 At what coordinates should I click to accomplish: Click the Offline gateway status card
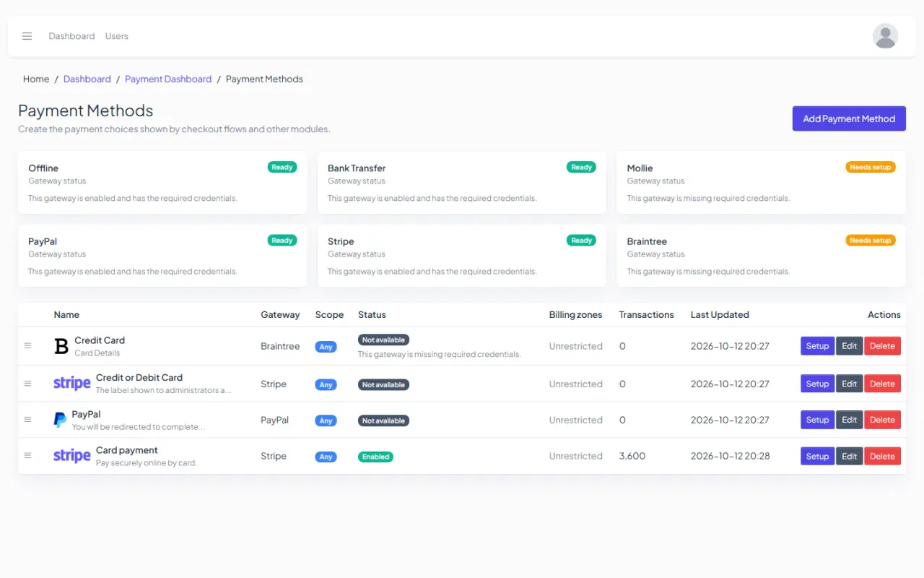[x=162, y=182]
